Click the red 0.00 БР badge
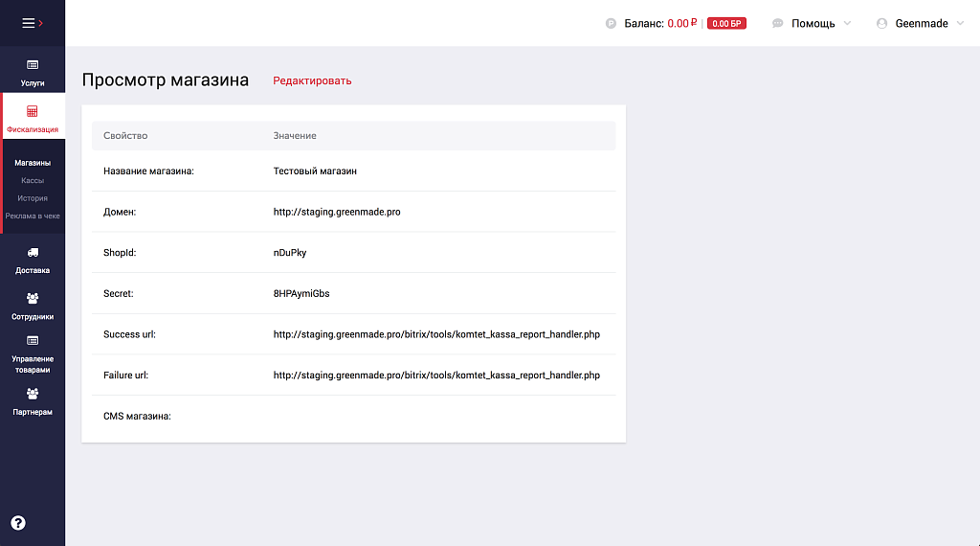The image size is (980, 546). coord(726,24)
